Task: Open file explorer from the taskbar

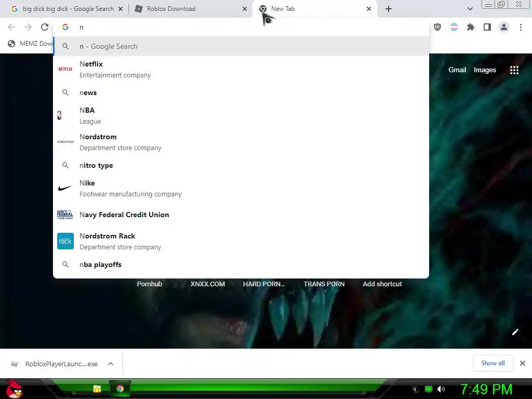Action: tap(97, 389)
